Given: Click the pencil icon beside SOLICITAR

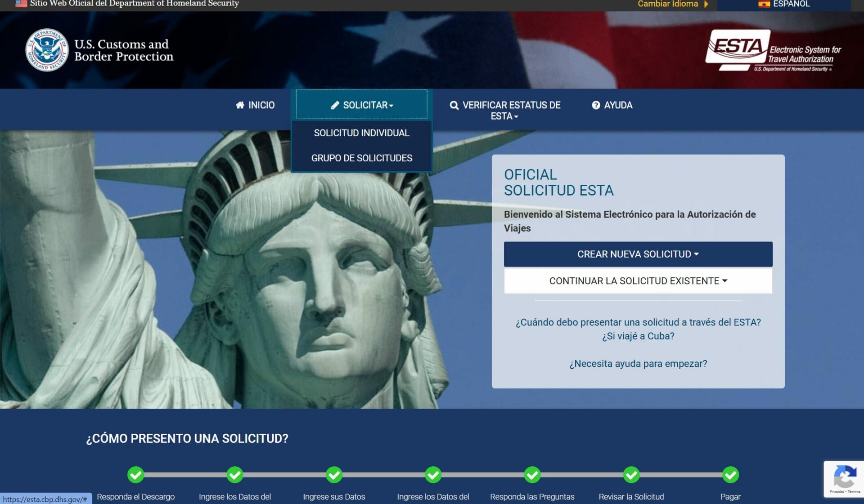Looking at the screenshot, I should 335,105.
